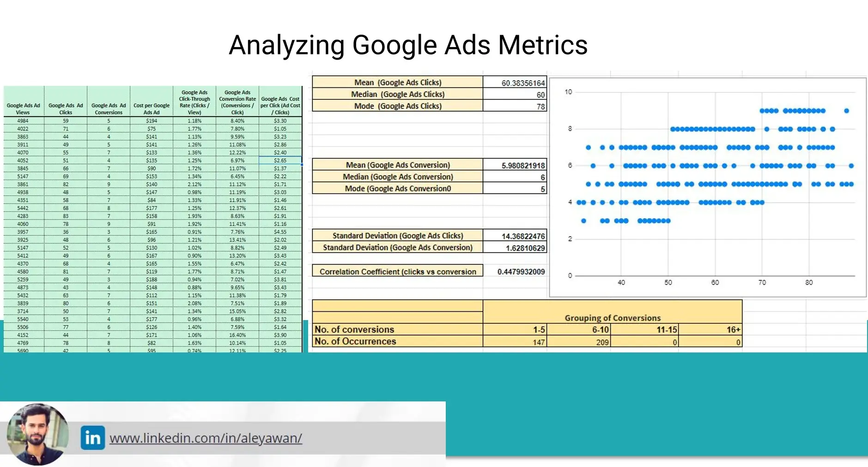This screenshot has width=868, height=467.
Task: Click the Mode (Google Ads Conversion0 label cell
Action: pos(398,188)
